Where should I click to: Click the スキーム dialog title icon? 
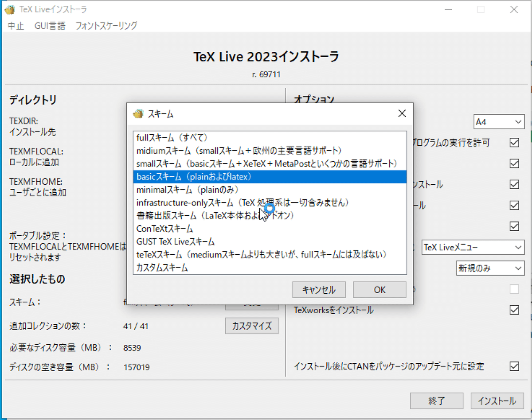[138, 114]
